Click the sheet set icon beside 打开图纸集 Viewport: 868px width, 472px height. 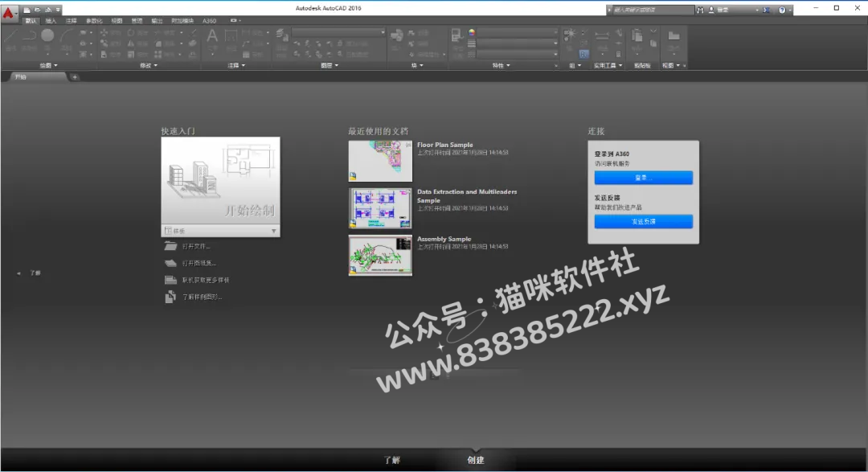[170, 263]
